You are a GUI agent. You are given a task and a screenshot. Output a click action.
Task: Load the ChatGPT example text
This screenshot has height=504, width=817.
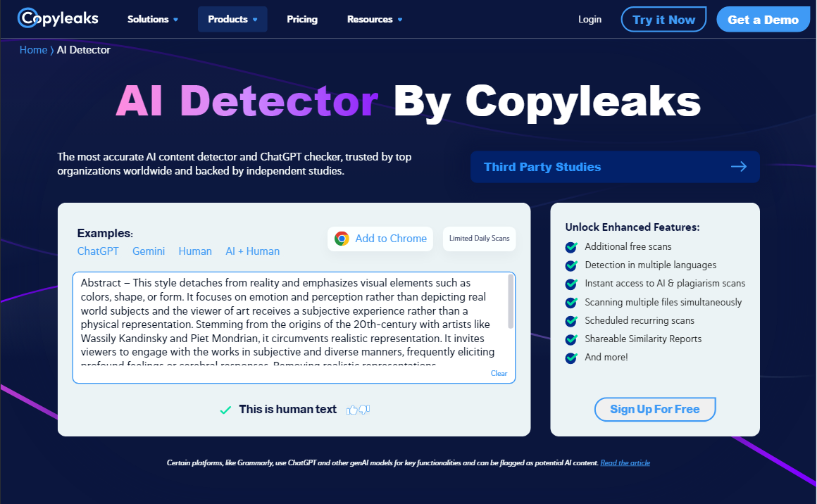click(x=98, y=251)
